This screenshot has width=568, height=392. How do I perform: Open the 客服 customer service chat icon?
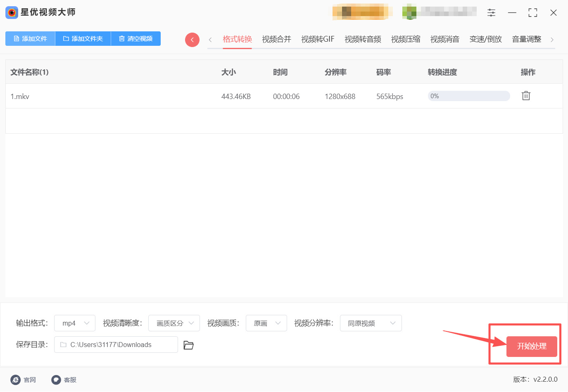(56, 380)
